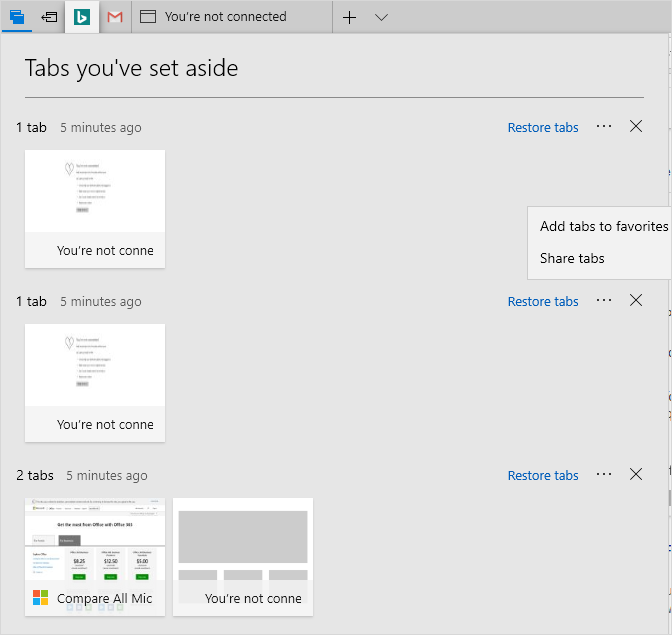672x635 pixels.
Task: Remove the second set-aside tab group
Action: (x=636, y=300)
